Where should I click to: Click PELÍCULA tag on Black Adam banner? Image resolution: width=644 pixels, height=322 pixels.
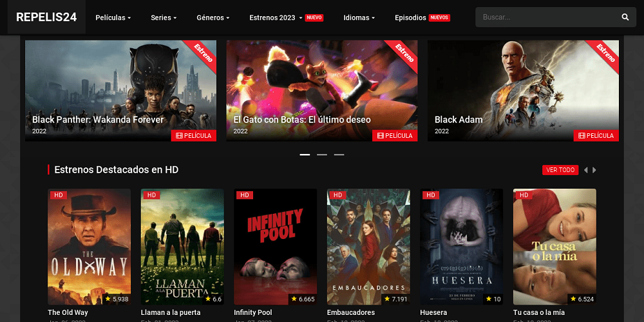pyautogui.click(x=596, y=135)
